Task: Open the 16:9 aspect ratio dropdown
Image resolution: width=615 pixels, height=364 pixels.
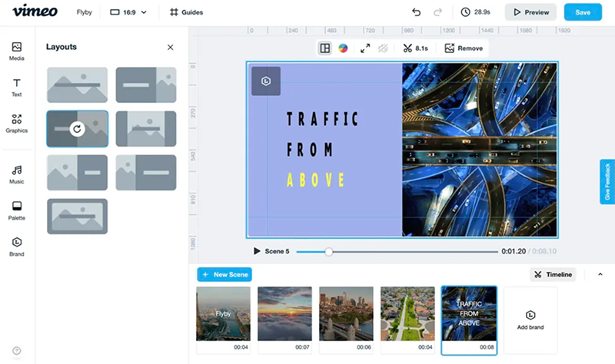Action: tap(128, 12)
